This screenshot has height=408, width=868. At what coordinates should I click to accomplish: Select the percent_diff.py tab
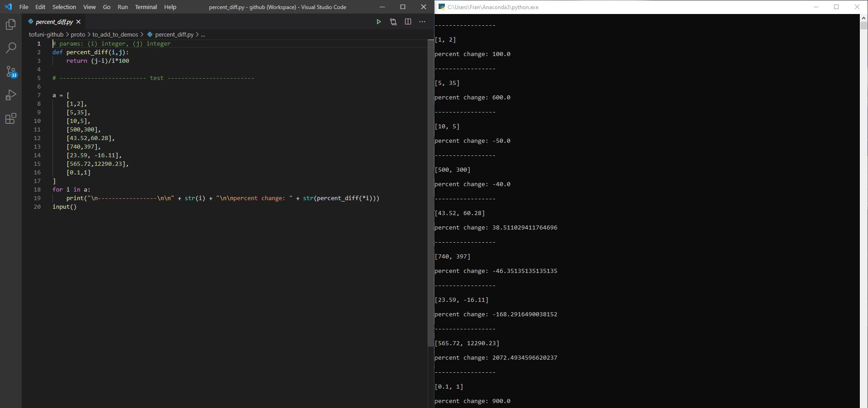[54, 22]
